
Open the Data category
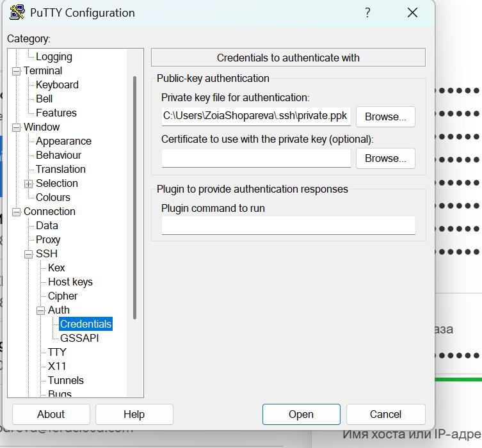[x=47, y=225]
